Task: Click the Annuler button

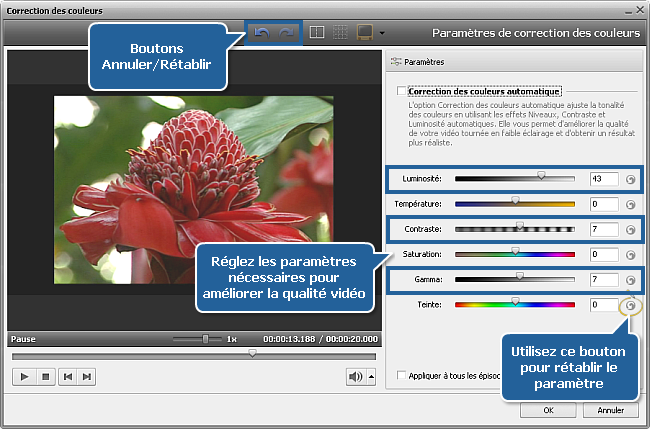Action: [x=610, y=410]
